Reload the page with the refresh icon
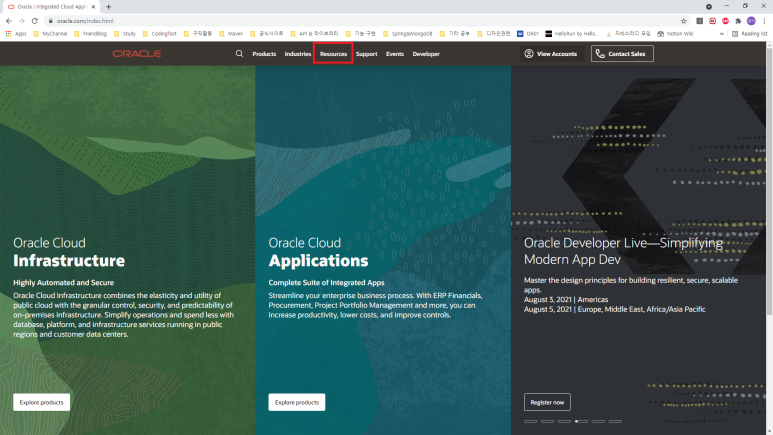 click(x=35, y=21)
